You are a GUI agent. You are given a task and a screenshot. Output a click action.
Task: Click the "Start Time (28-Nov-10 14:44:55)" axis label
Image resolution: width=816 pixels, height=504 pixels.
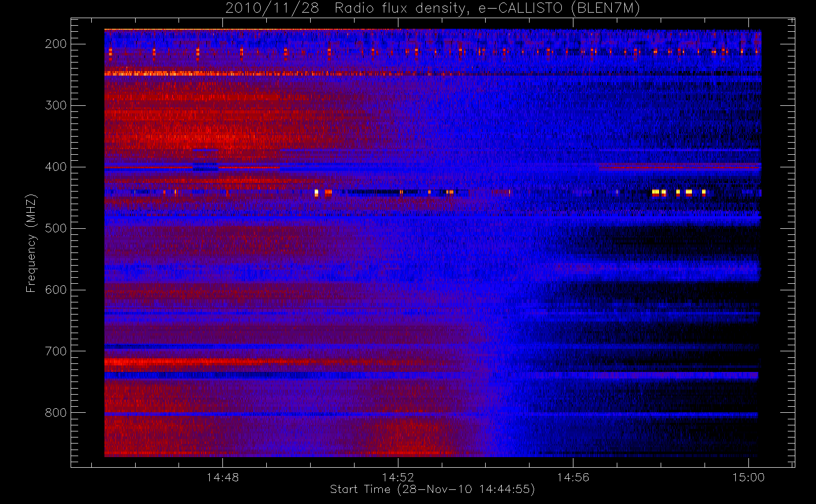432,489
